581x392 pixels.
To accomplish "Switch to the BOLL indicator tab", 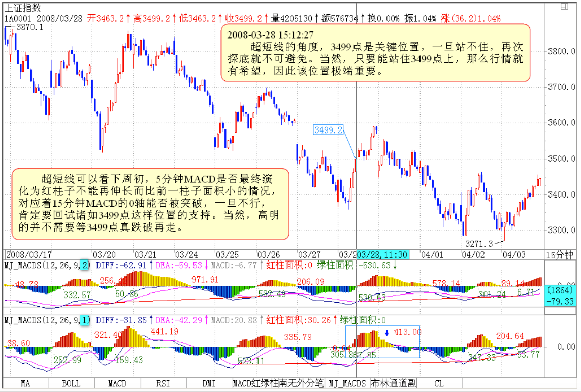I will coord(71,383).
